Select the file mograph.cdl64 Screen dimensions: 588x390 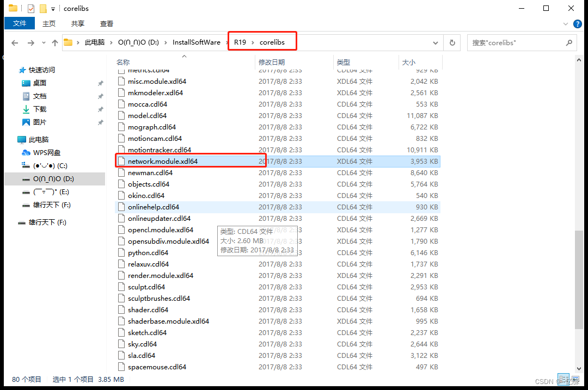278,127
